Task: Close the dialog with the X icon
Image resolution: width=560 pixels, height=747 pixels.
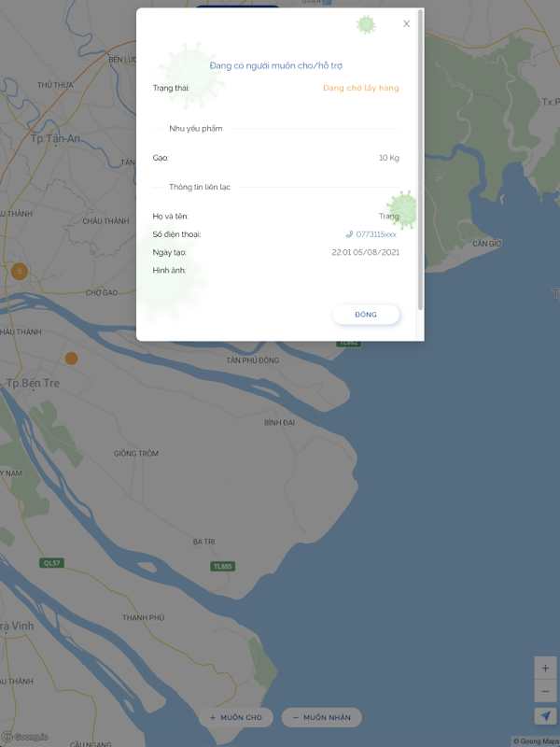Action: coord(406,24)
